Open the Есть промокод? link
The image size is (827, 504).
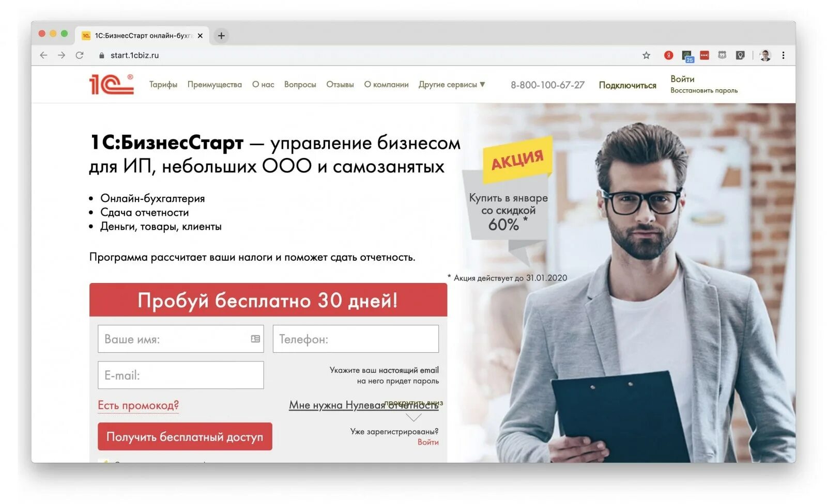(138, 405)
